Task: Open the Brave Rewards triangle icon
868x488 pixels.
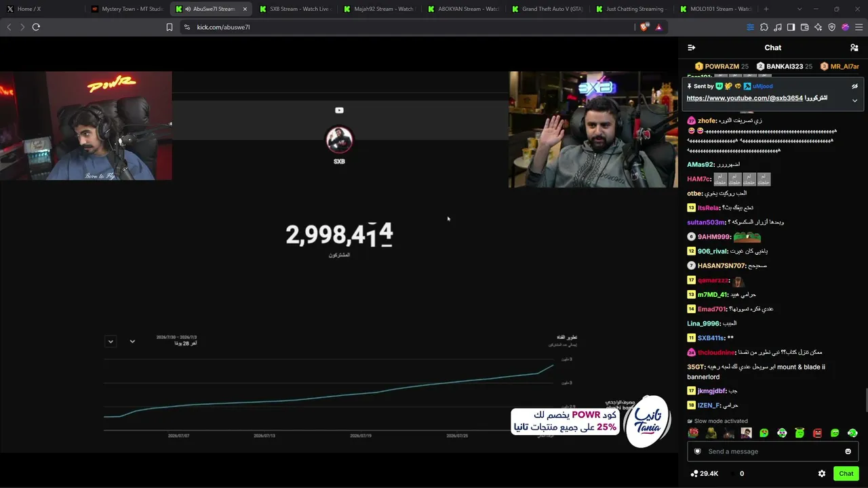Action: (658, 27)
